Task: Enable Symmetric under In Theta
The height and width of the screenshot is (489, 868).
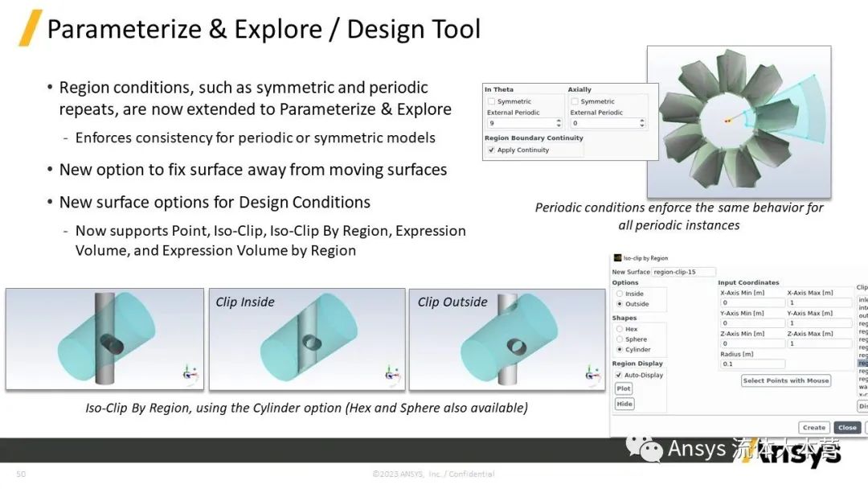Action: tap(492, 101)
